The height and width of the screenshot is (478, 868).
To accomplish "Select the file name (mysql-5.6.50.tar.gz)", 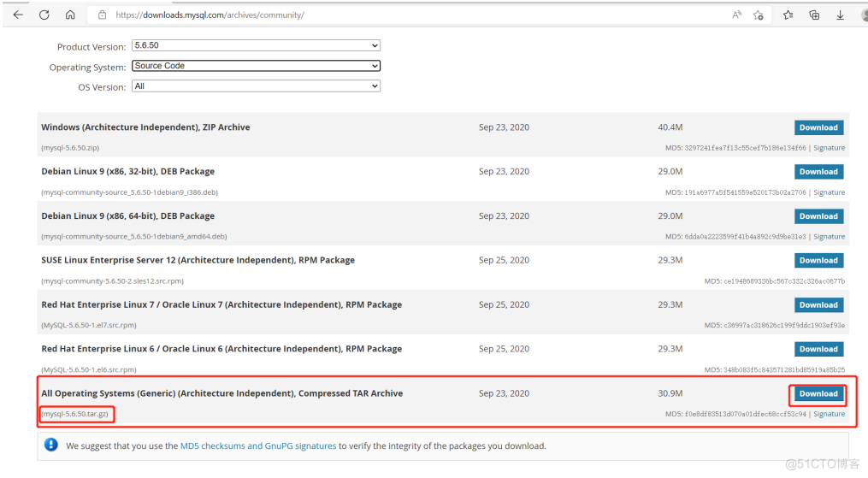I will pos(74,414).
